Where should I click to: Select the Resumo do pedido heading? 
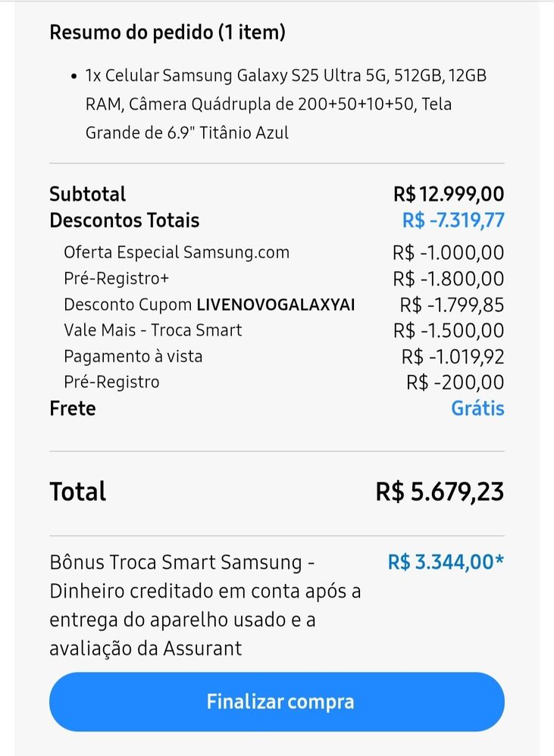(x=167, y=33)
